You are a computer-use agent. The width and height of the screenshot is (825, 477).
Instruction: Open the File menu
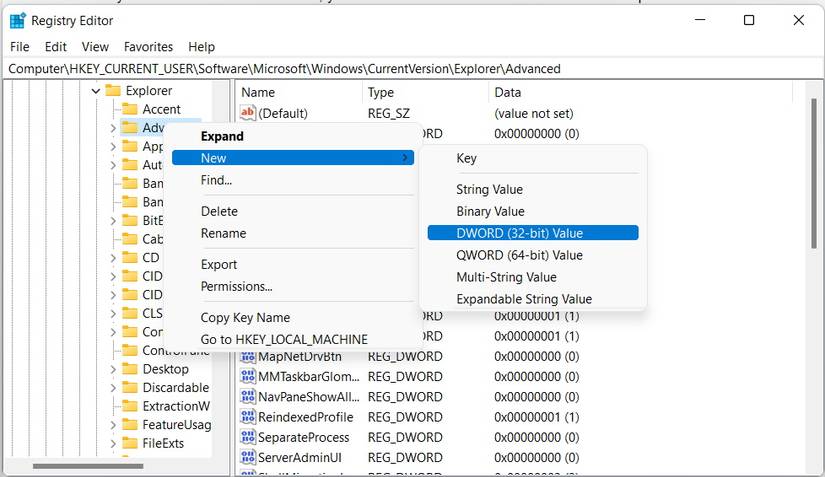click(19, 47)
